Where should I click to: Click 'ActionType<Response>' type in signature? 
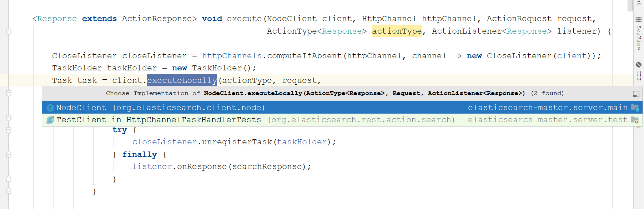pos(317,31)
